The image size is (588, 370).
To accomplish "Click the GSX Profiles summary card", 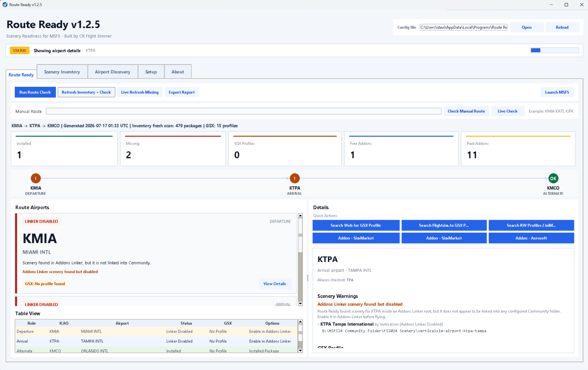I will (x=285, y=149).
